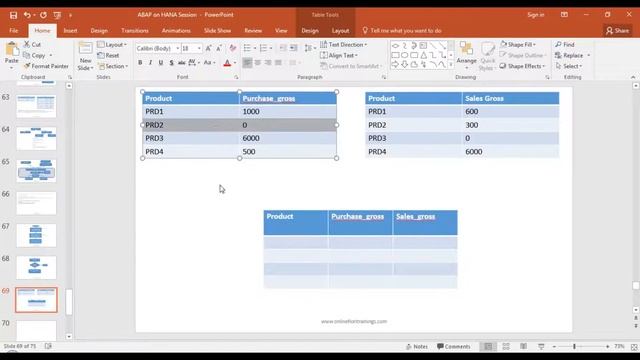
Task: Toggle Italic formatting
Action: click(150, 62)
